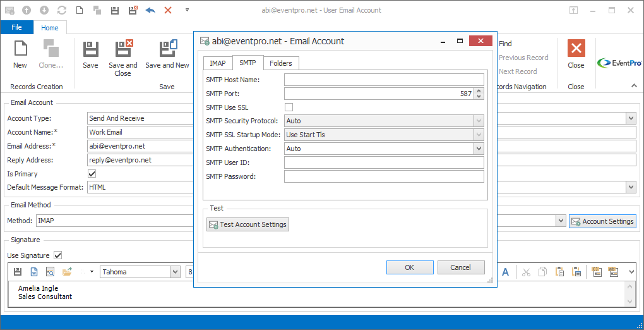Click the Save and Close ribbon button
The width and height of the screenshot is (644, 330).
(x=123, y=58)
